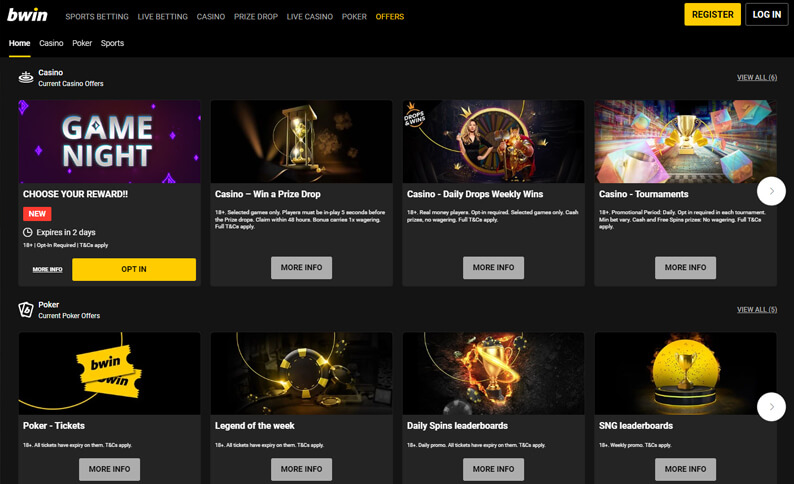Open Sports Betting menu
794x484 pixels.
point(97,17)
